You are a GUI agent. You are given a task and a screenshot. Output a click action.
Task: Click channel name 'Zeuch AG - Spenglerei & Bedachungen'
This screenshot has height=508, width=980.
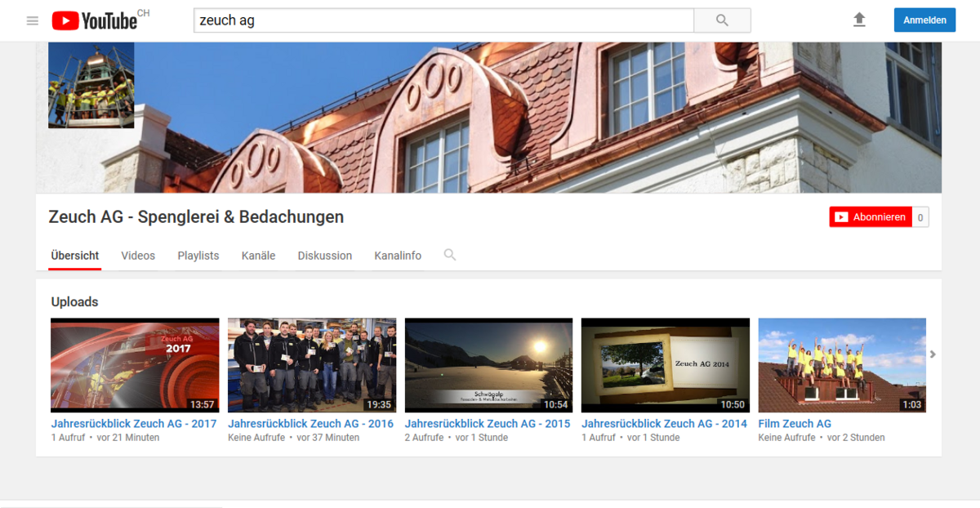coord(196,217)
